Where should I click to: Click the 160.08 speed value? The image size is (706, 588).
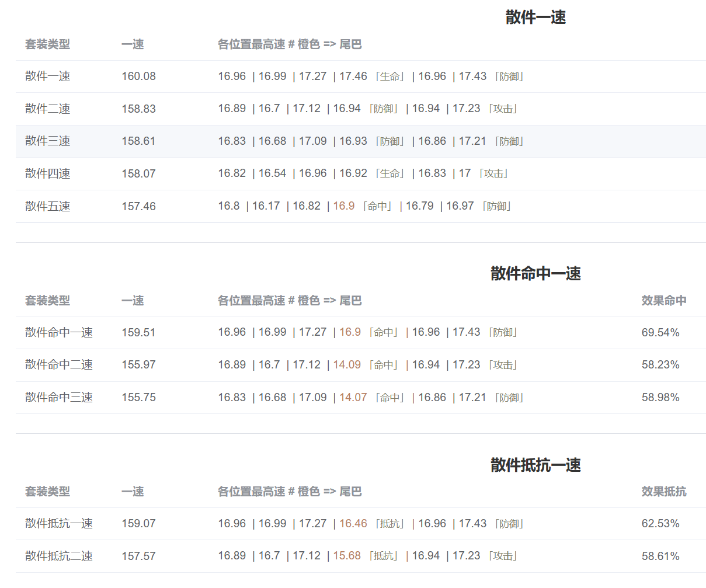pyautogui.click(x=138, y=76)
